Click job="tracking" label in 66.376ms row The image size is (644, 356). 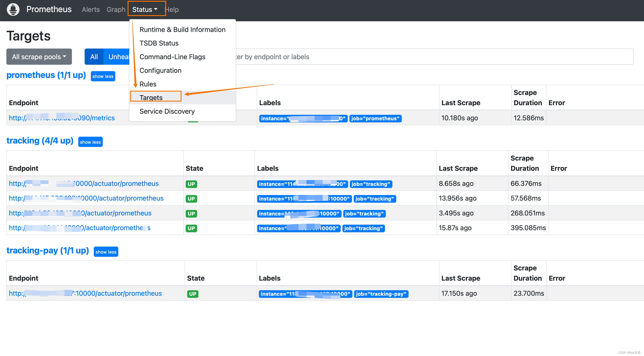pos(371,184)
